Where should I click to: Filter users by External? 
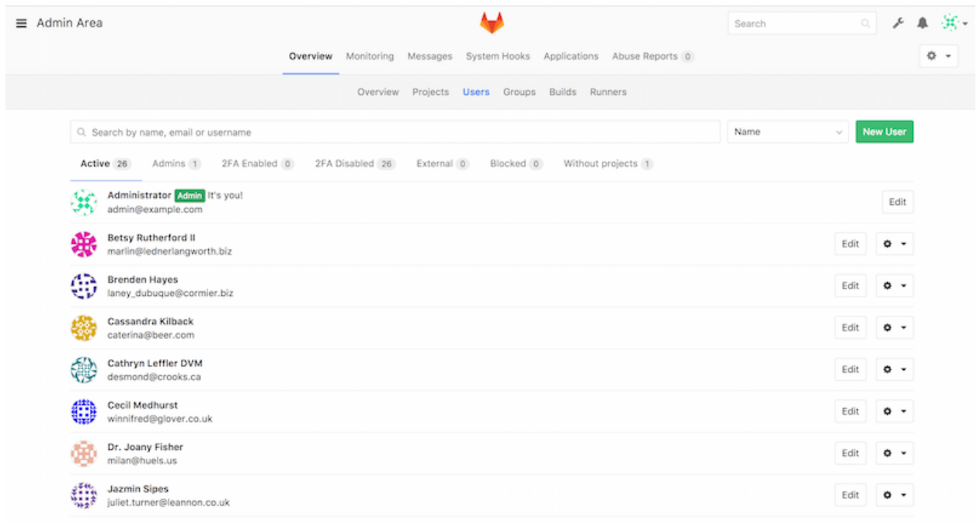tap(443, 164)
